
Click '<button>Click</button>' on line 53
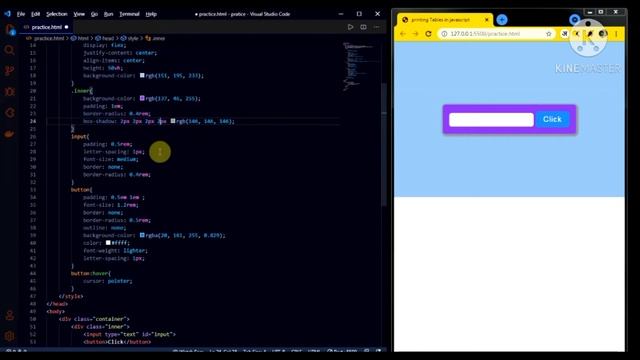pyautogui.click(x=117, y=342)
